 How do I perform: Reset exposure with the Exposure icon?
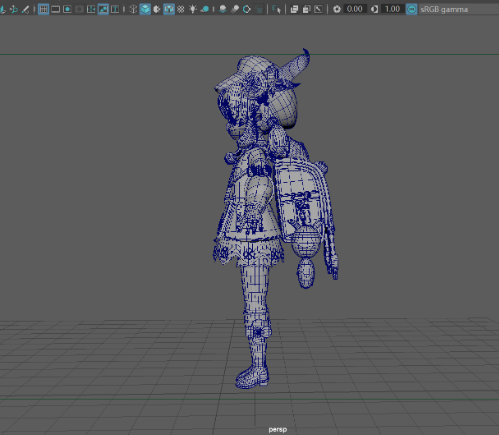pos(337,9)
